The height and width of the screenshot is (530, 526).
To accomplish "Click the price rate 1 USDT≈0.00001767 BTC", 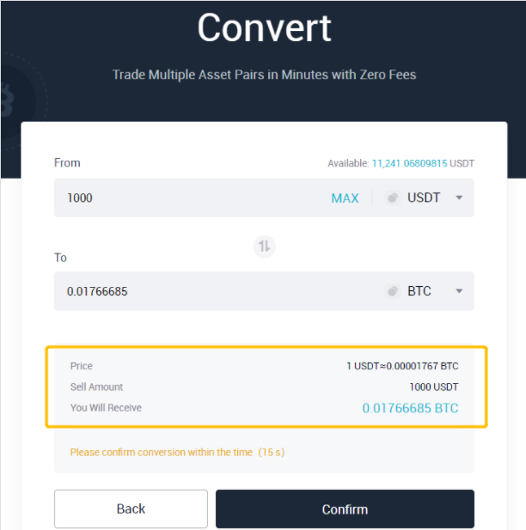I will pos(402,366).
